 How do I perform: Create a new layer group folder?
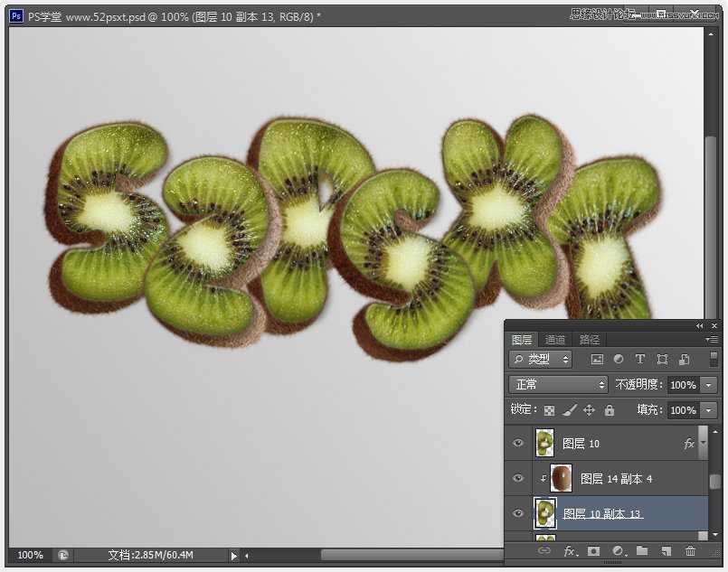click(x=642, y=550)
